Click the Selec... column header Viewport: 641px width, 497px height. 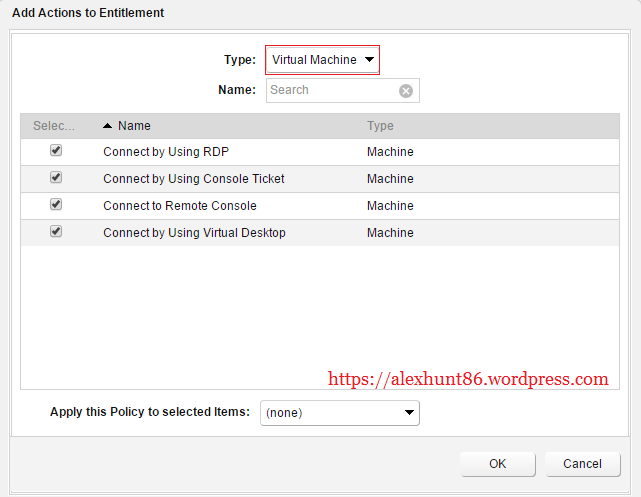pos(54,126)
